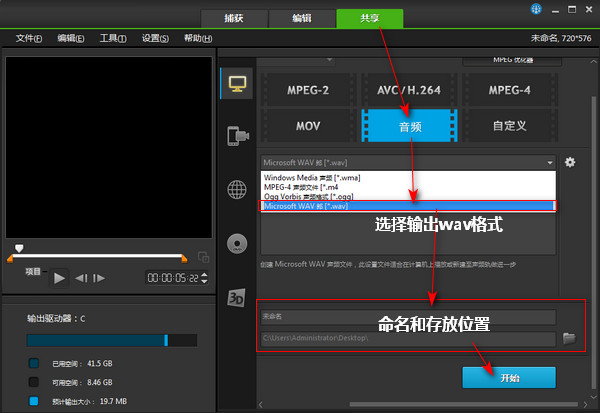Screen dimensions: 600x413
Task: Switch to the 共享 tab
Action: pos(370,18)
